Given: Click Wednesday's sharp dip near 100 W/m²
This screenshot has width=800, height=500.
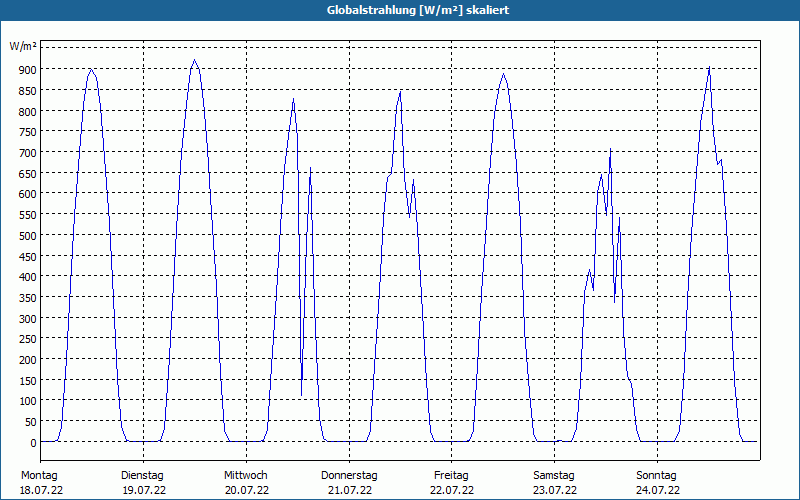Looking at the screenshot, I should (x=302, y=394).
